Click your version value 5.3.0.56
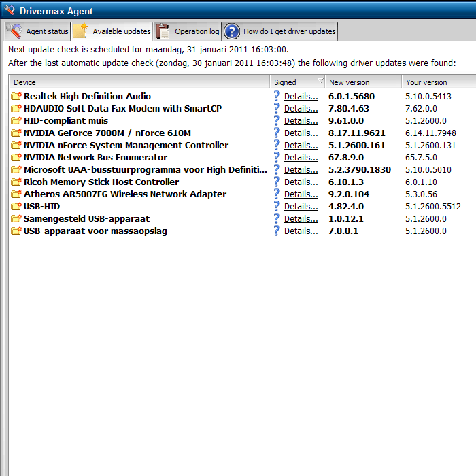 pos(421,194)
